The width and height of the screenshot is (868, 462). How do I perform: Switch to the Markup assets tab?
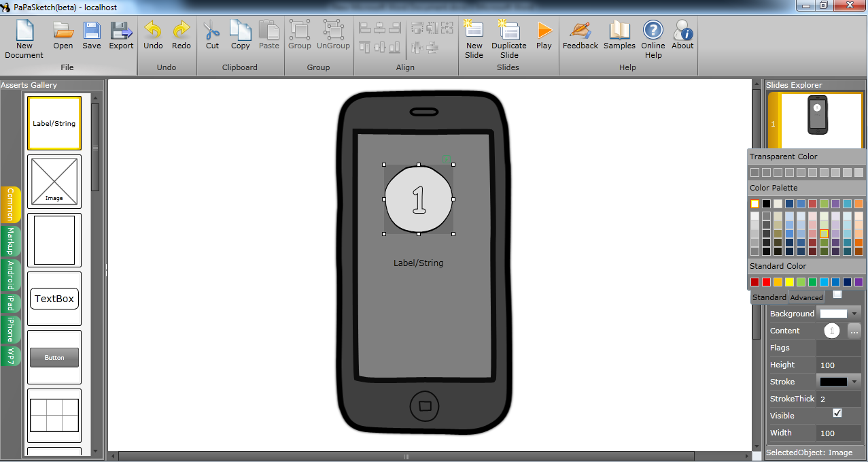[10, 241]
